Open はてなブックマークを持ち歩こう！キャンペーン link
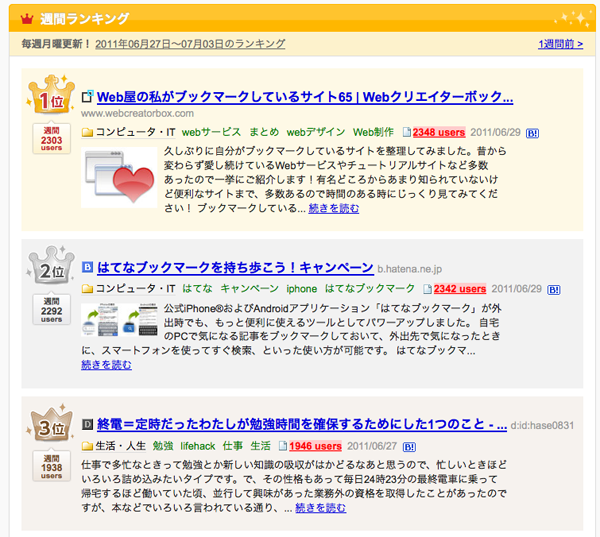Screen dimensions: 600x537 click(235, 267)
